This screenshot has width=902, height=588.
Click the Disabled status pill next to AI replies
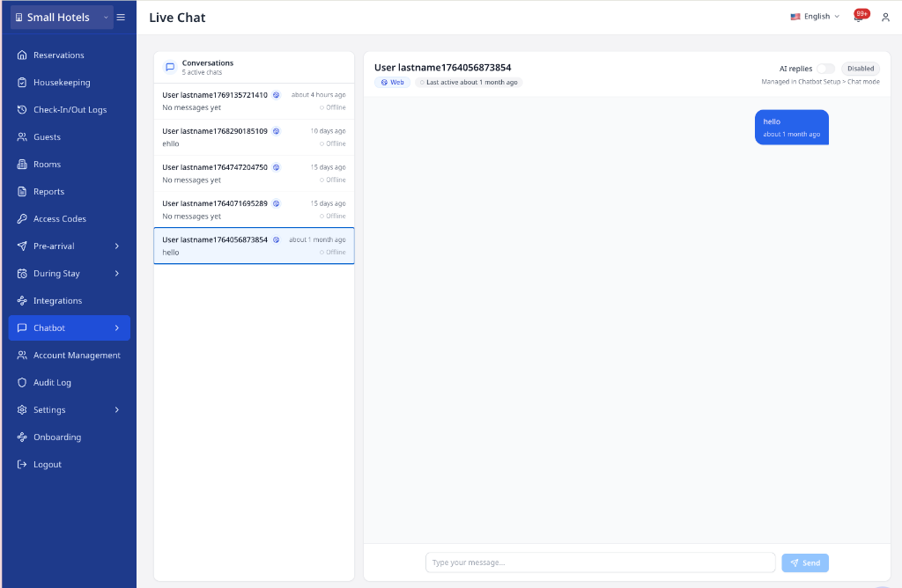coord(860,68)
